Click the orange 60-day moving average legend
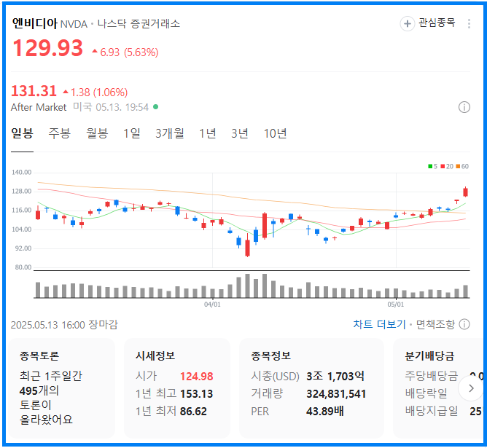The width and height of the screenshot is (487, 448). [462, 167]
